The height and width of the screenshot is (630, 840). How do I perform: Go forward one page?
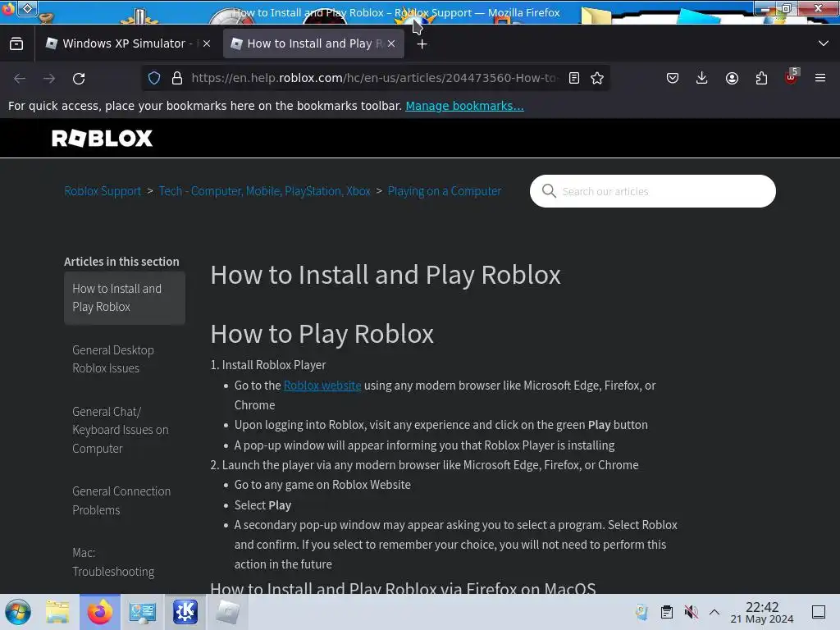coord(49,78)
